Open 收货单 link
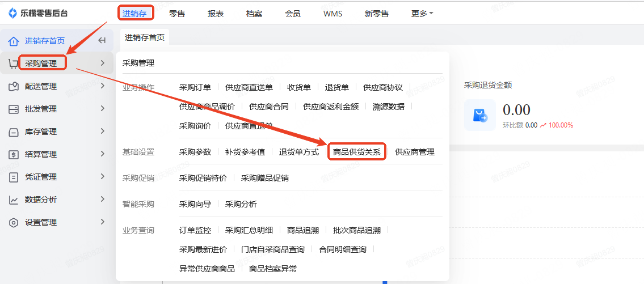Screen dimensions: 644x284 pyautogui.click(x=299, y=87)
